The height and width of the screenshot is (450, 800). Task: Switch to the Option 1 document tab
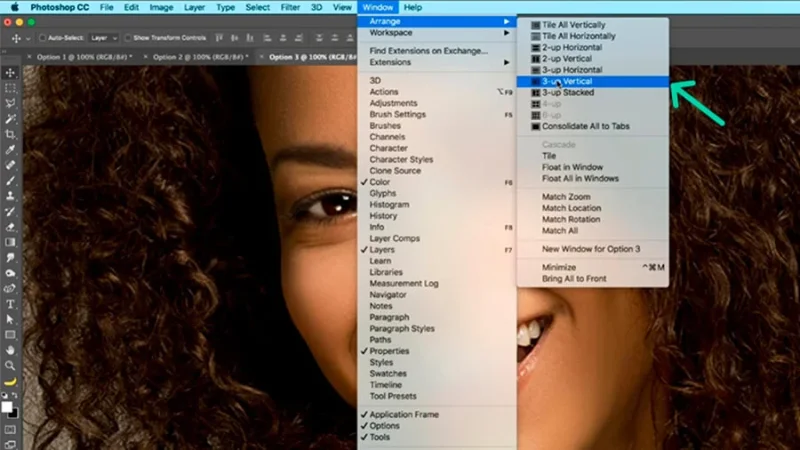(x=84, y=57)
